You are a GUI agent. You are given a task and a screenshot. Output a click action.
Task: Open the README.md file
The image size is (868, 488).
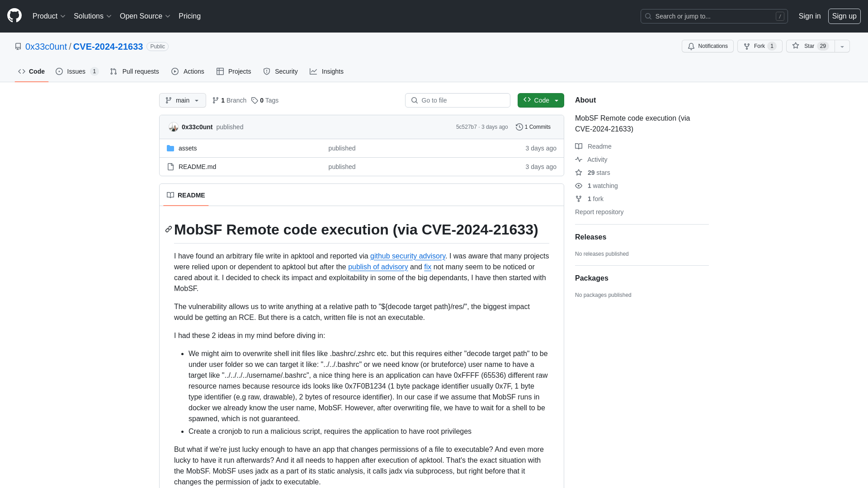(x=197, y=167)
